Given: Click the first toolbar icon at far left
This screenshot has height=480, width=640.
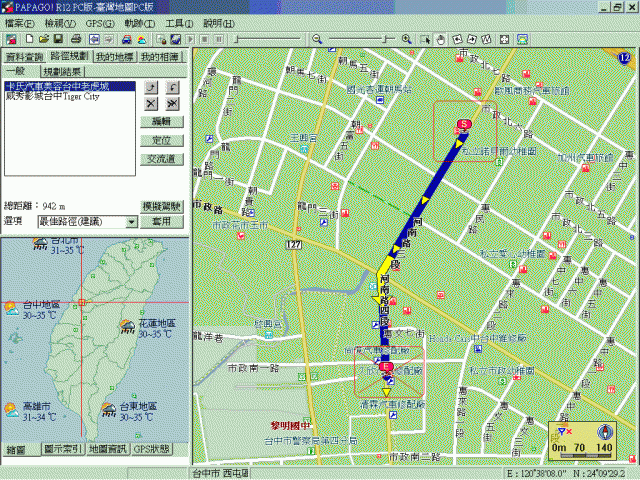Looking at the screenshot, I should 11,39.
